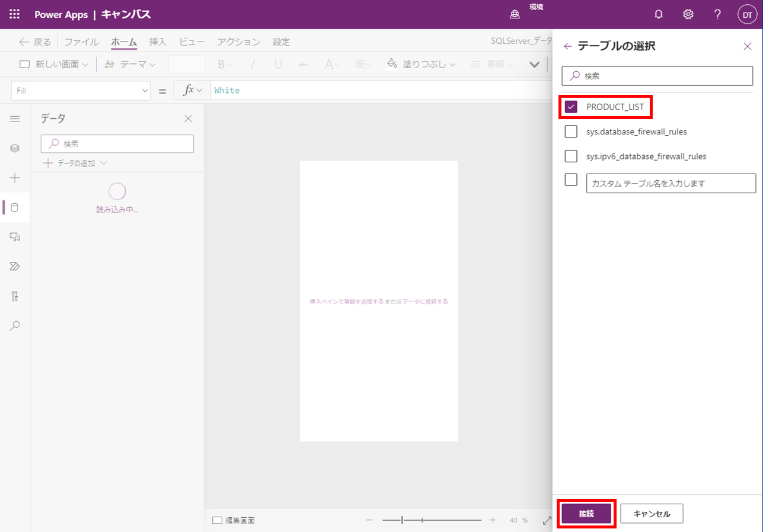763x532 pixels.
Task: Click the 戻る back button
Action: [x=35, y=42]
